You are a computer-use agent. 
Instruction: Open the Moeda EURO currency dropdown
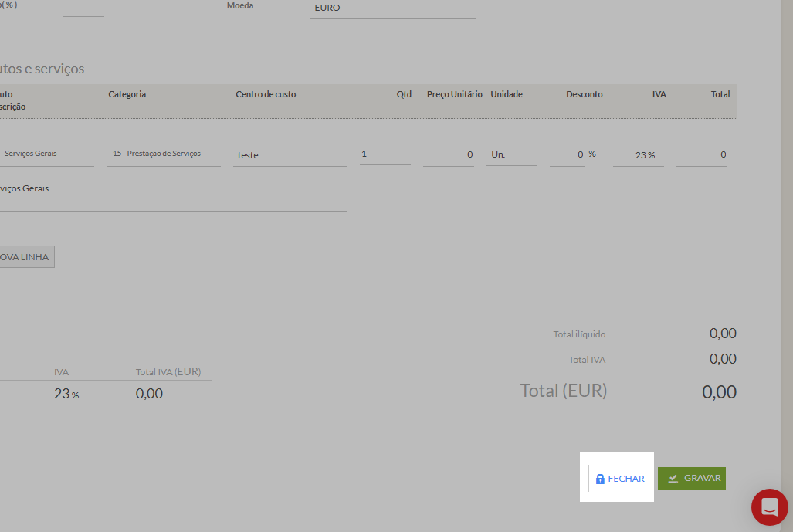click(392, 8)
